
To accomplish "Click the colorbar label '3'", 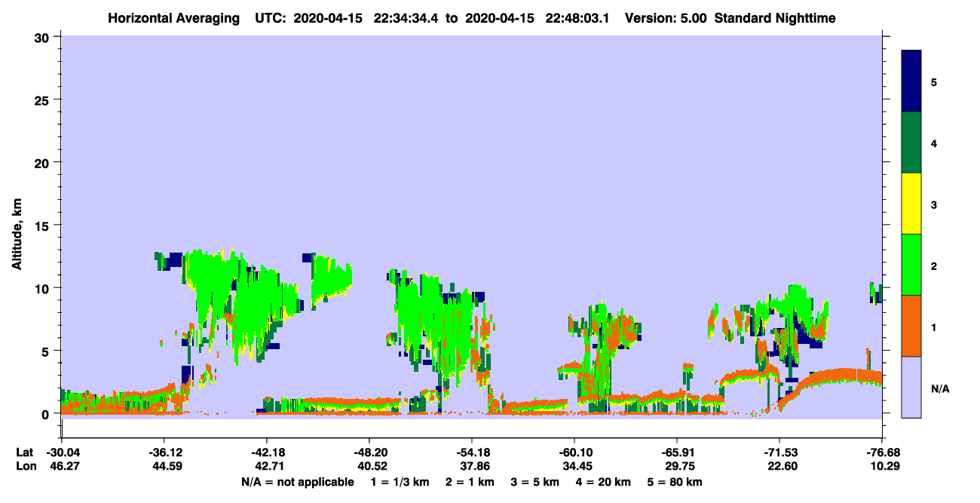I will pos(934,204).
